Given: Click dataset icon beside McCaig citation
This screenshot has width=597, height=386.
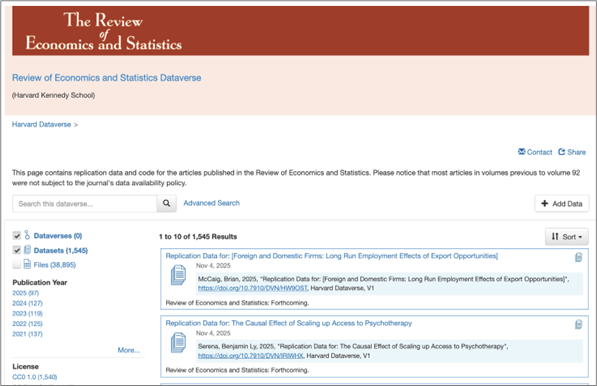Looking at the screenshot, I should [178, 275].
